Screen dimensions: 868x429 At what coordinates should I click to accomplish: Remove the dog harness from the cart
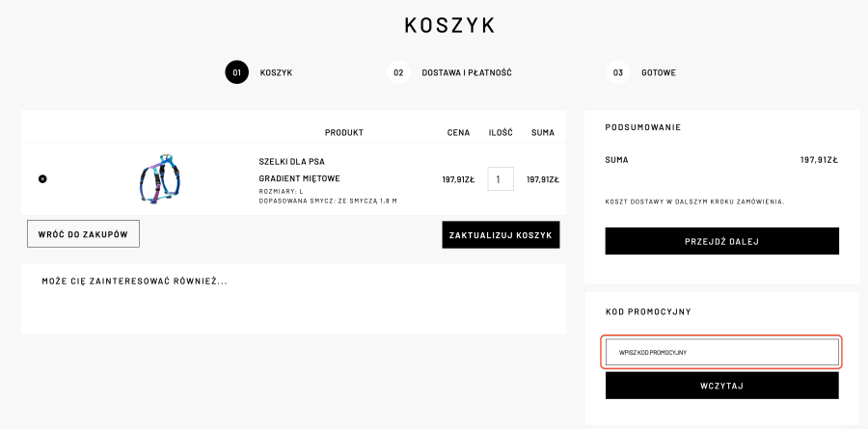(x=42, y=178)
